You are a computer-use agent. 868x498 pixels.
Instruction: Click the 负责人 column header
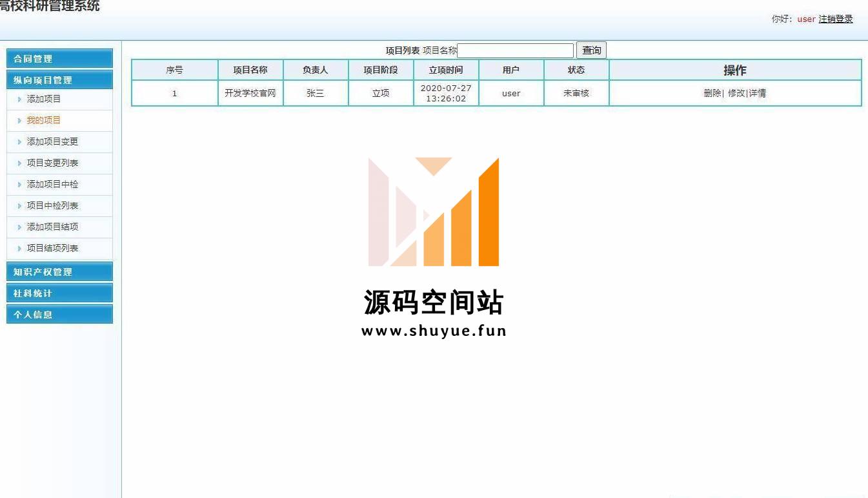(316, 70)
